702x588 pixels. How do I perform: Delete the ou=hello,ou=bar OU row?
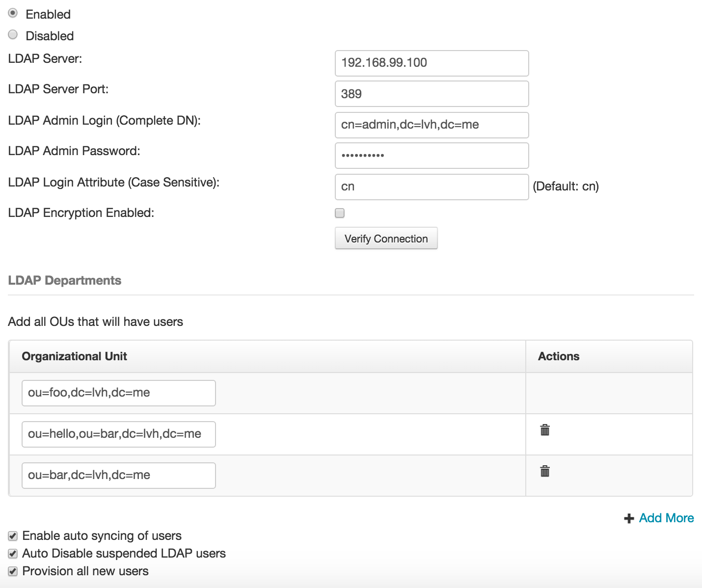(x=544, y=429)
